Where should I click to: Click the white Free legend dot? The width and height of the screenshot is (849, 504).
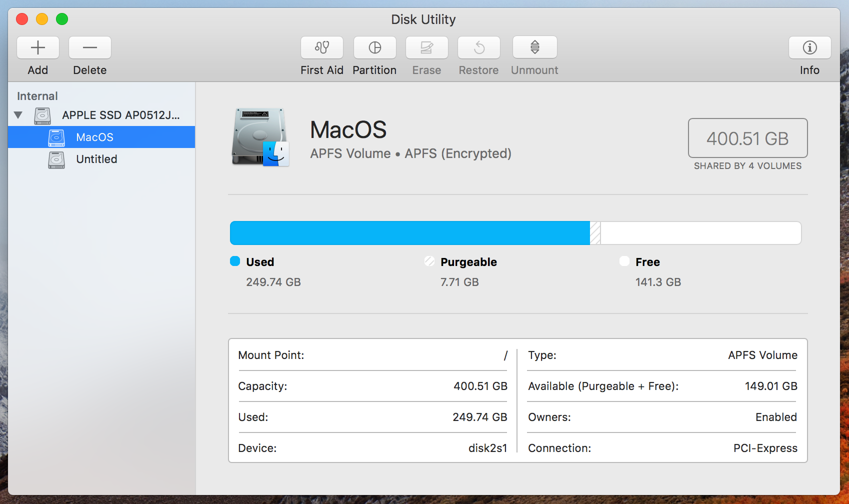pyautogui.click(x=624, y=261)
